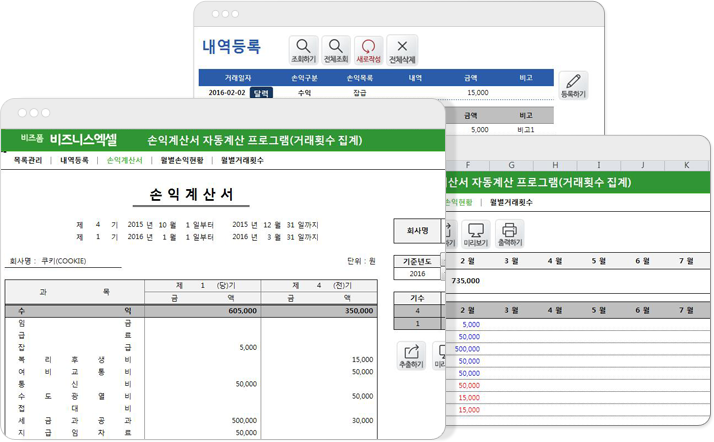Go to the 월별손익현황 tab

pos(181,160)
